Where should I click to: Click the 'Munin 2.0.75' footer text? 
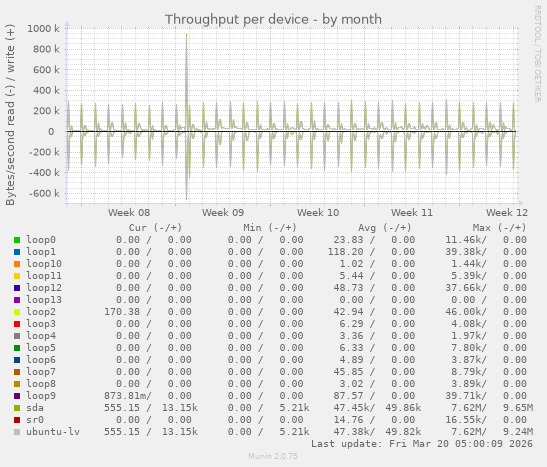(x=273, y=456)
